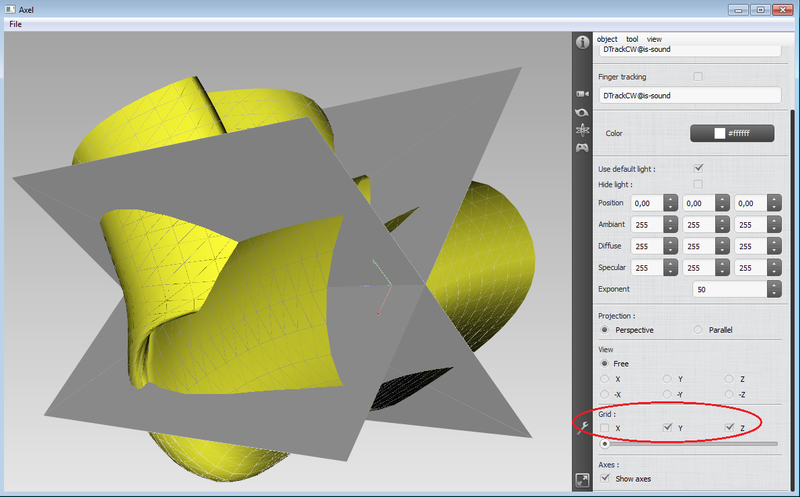800x497 pixels.
Task: Enable the Grid X checkbox
Action: pyautogui.click(x=604, y=428)
